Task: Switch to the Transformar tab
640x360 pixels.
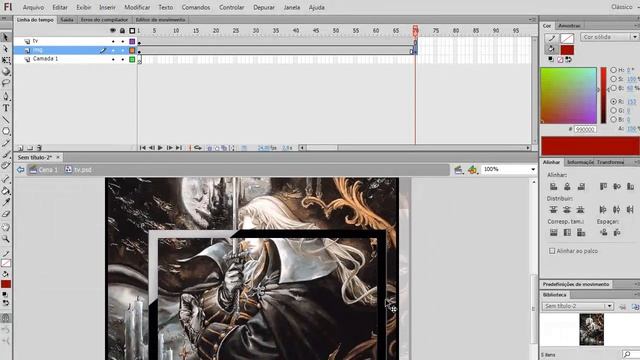Action: (610, 162)
